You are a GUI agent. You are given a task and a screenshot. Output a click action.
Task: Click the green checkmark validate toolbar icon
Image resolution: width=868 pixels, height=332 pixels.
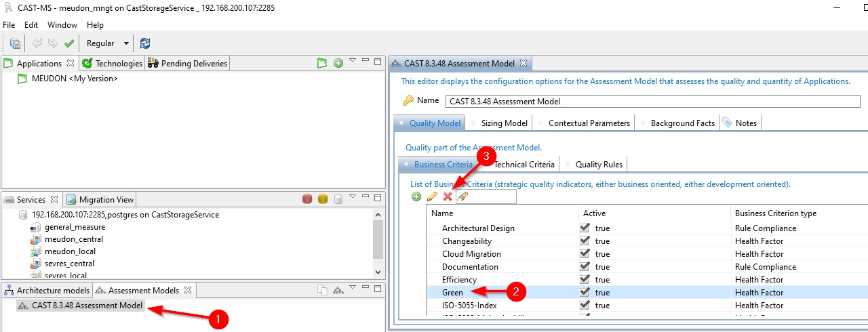coord(68,43)
